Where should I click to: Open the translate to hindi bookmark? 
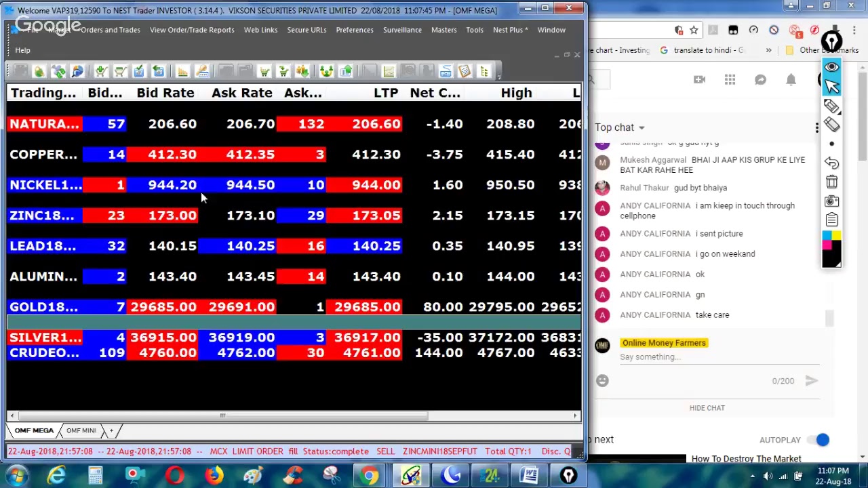click(x=702, y=50)
